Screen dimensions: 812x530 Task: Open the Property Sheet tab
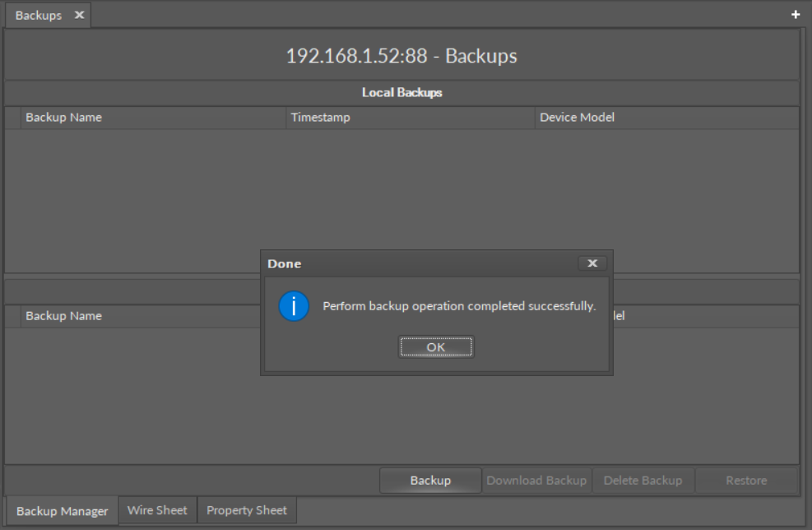247,510
